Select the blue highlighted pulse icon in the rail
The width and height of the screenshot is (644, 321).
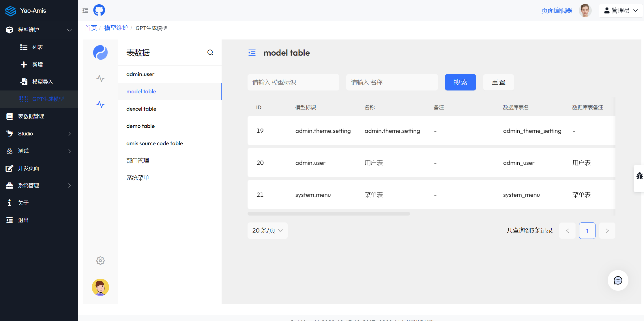(x=100, y=104)
